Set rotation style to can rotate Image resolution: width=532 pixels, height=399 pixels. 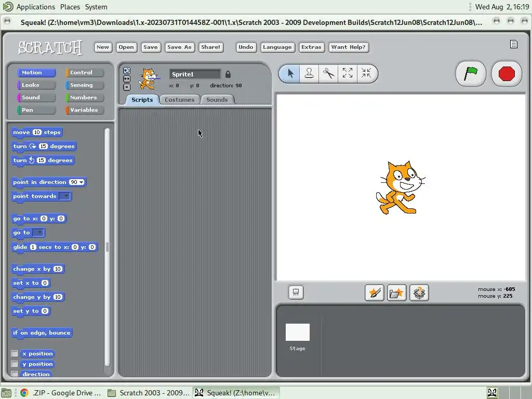pyautogui.click(x=127, y=71)
